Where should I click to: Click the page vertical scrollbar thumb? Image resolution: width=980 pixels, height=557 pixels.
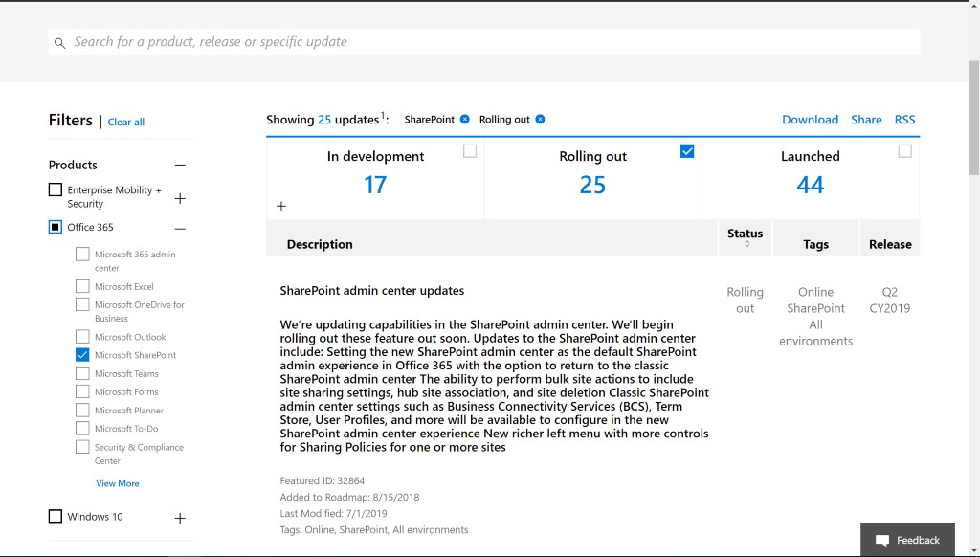(x=974, y=118)
